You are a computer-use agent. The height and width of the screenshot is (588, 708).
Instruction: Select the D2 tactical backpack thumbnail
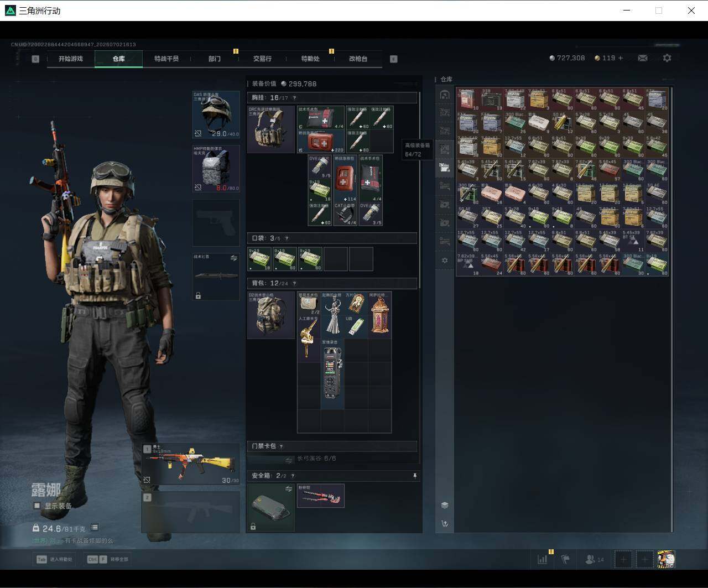tap(271, 315)
